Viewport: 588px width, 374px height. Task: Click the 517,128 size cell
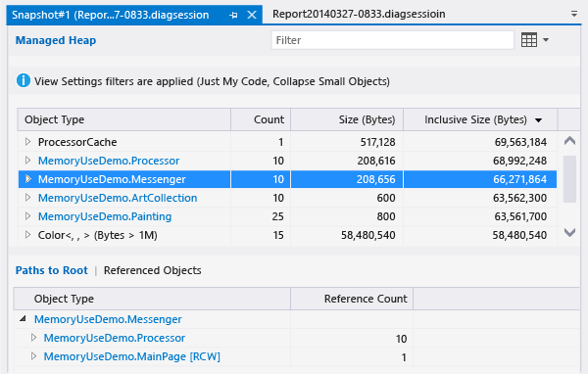[x=377, y=142]
